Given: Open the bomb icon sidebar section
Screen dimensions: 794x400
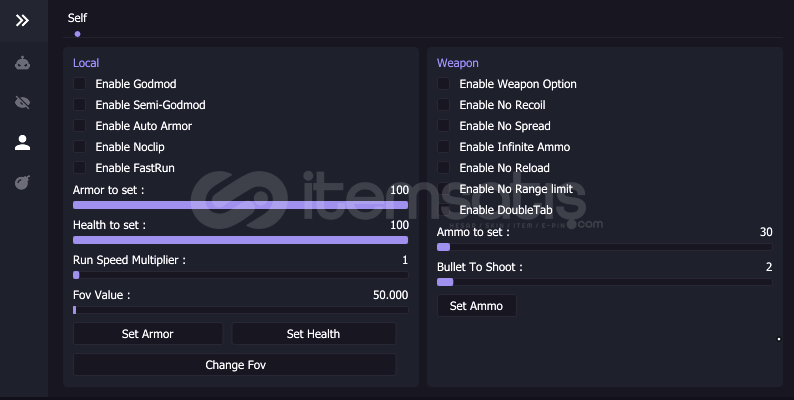Looking at the screenshot, I should point(22,183).
